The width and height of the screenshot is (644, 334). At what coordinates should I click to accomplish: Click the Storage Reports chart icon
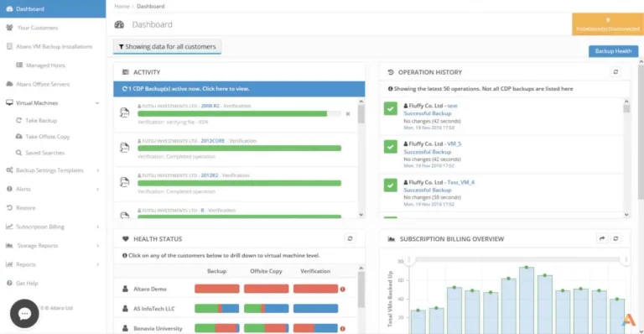tap(9, 245)
